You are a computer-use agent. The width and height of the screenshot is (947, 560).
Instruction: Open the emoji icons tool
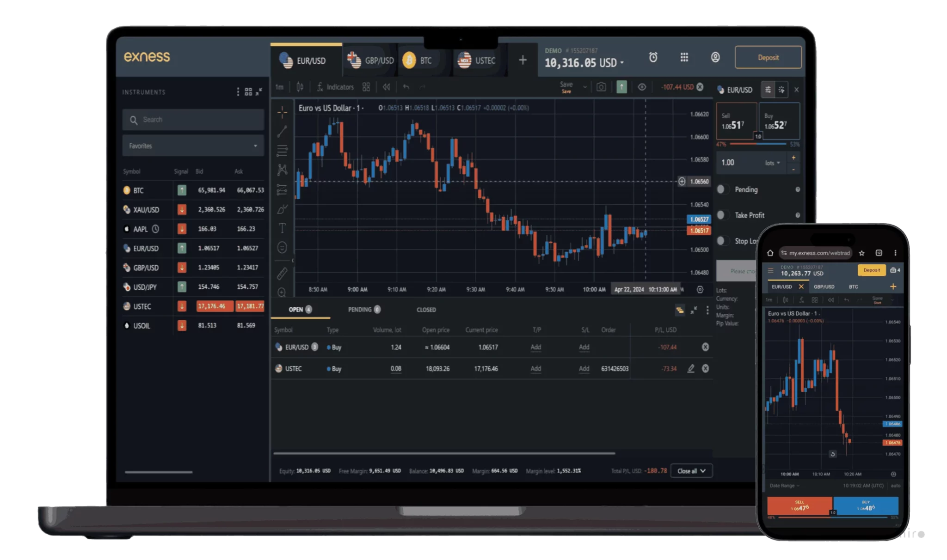(x=282, y=248)
